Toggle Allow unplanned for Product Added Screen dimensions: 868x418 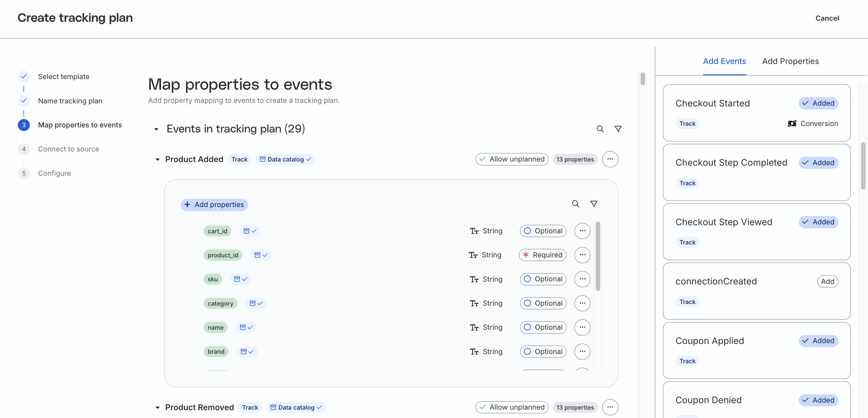tap(512, 159)
